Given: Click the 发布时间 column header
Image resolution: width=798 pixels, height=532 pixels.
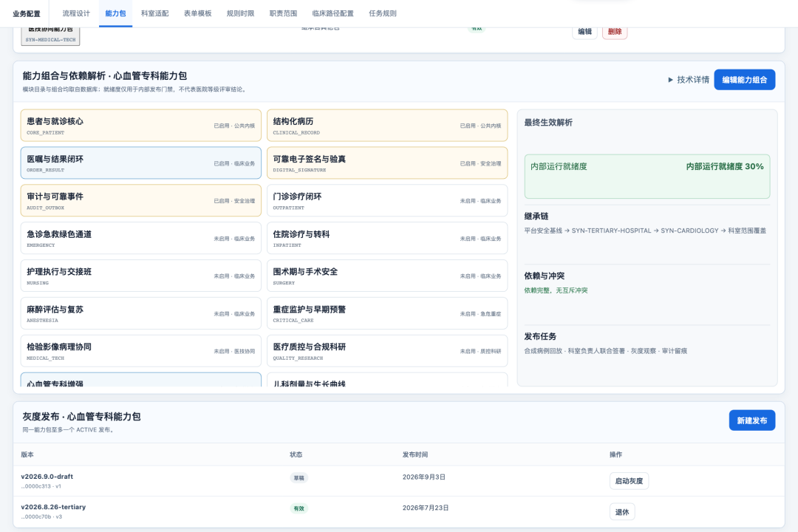Looking at the screenshot, I should 415,454.
